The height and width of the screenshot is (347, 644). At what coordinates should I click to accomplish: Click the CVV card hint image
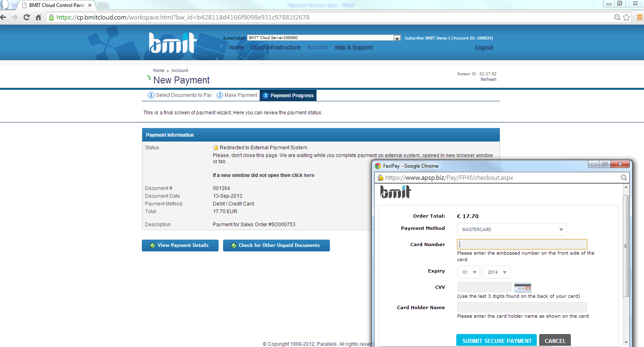coord(523,287)
